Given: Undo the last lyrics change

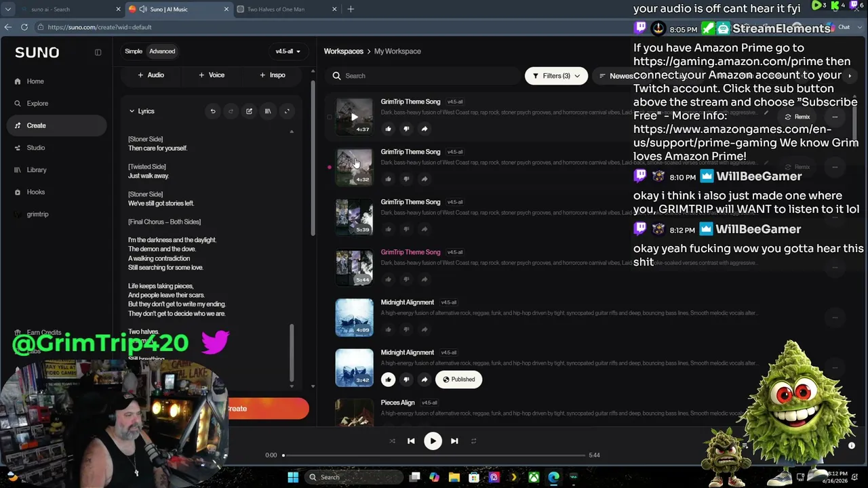Looking at the screenshot, I should [x=212, y=111].
